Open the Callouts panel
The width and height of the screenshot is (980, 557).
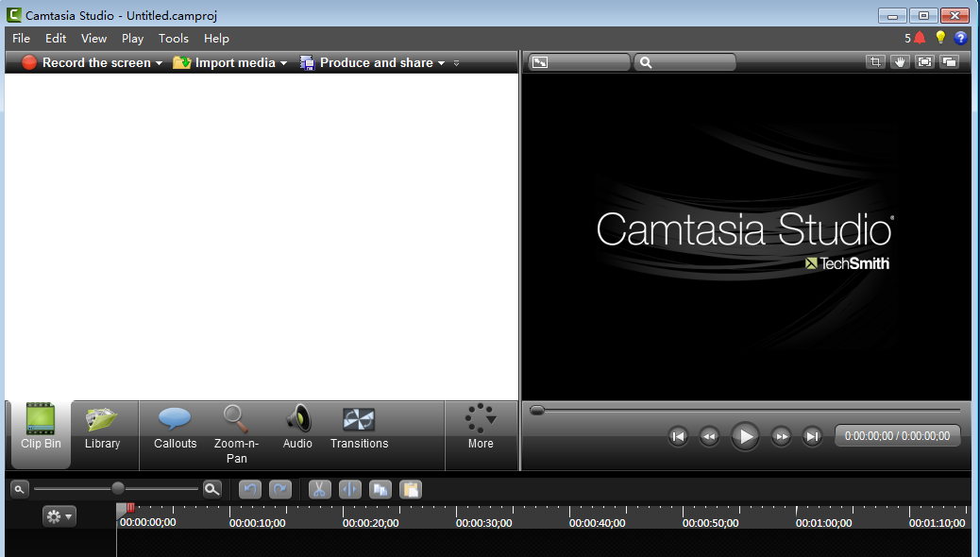coord(175,435)
